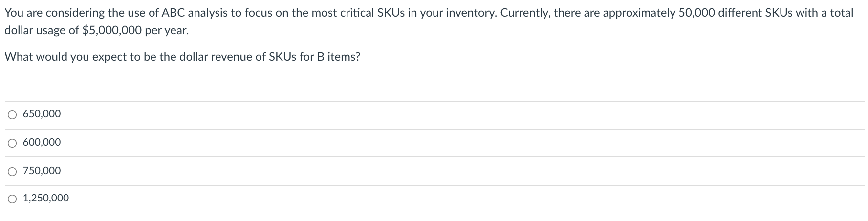
Task: Click the "$5,000,000" amount in the prompt
Action: click(112, 30)
